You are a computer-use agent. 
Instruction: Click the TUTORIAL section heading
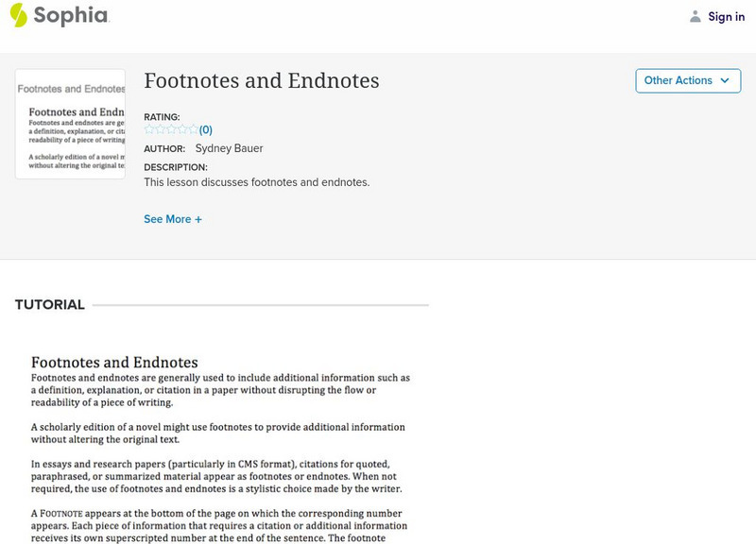tap(50, 305)
